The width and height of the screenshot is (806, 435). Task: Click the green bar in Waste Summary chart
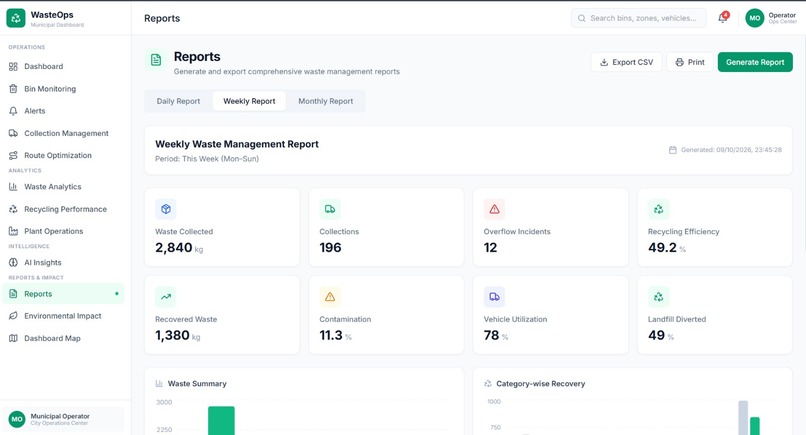coord(221,421)
